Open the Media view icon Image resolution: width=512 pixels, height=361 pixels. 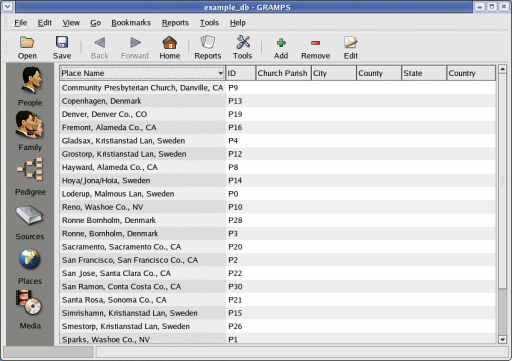pyautogui.click(x=29, y=303)
